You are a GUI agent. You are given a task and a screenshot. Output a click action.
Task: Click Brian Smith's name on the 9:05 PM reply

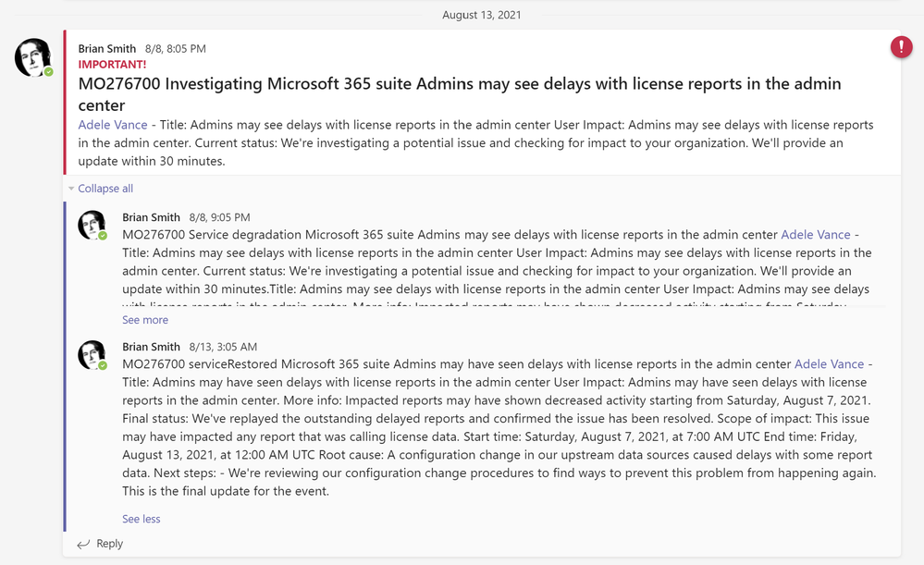[151, 217]
